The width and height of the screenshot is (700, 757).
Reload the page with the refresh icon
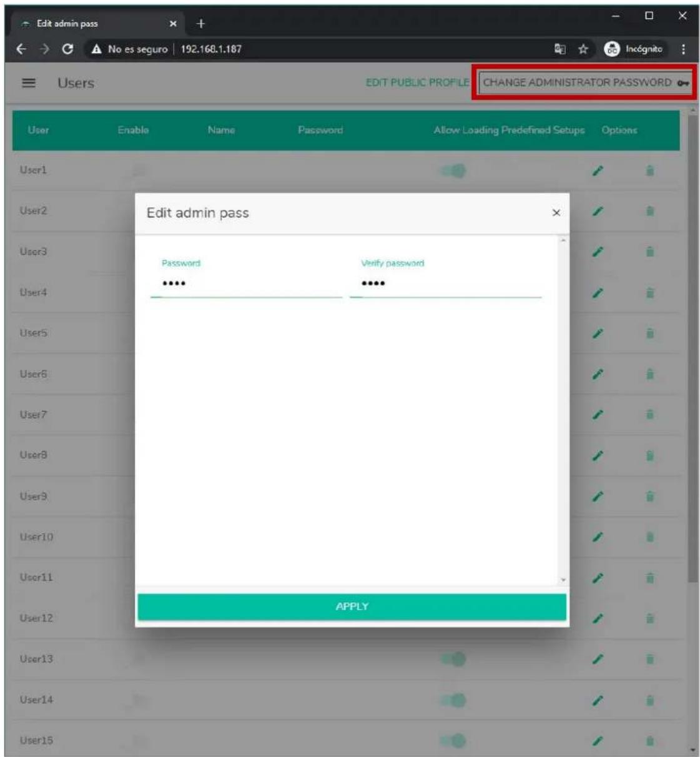(x=67, y=49)
